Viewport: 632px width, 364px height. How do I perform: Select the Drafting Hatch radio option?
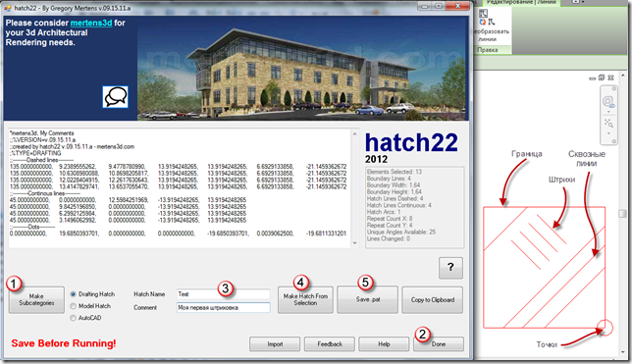(74, 294)
